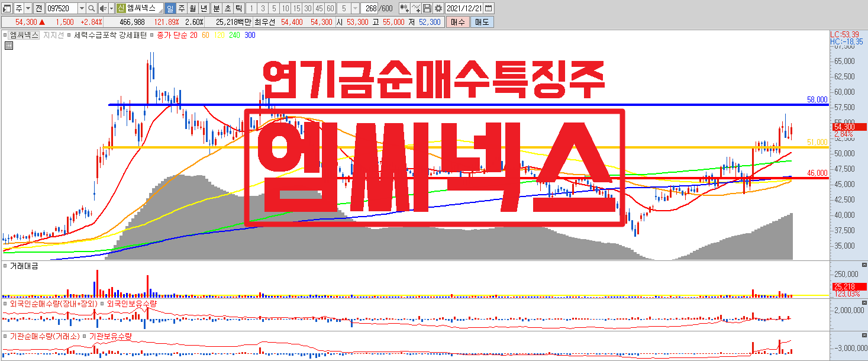Image resolution: width=868 pixels, height=361 pixels.
Task: Save chart with the floppy disk icon
Action: tap(427, 8)
